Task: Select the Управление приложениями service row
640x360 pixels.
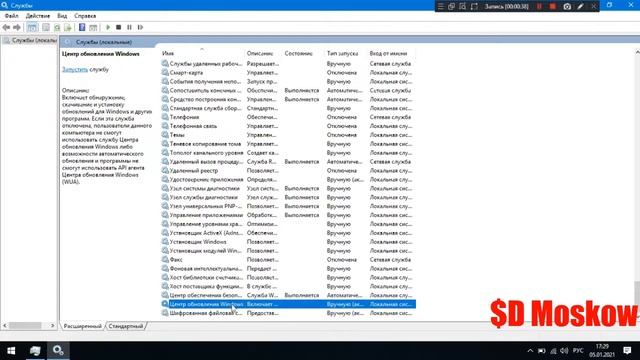Action: tap(288, 215)
